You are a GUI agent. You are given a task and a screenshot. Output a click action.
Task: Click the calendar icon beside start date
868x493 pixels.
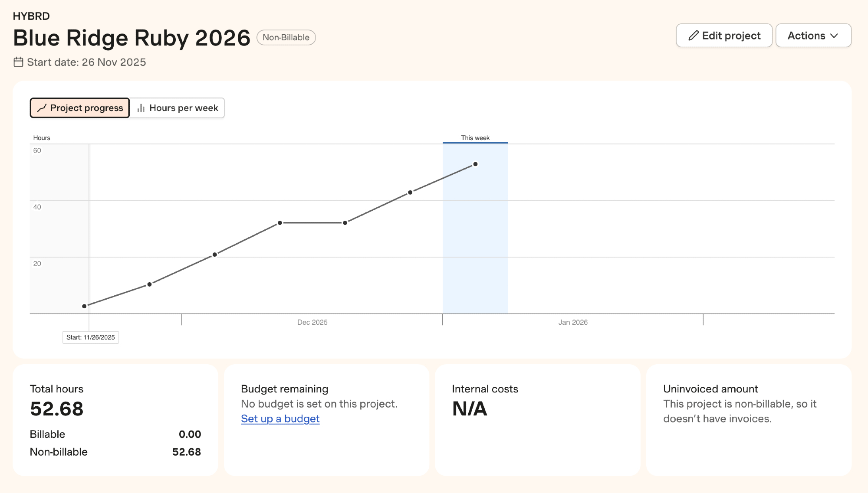(x=18, y=62)
